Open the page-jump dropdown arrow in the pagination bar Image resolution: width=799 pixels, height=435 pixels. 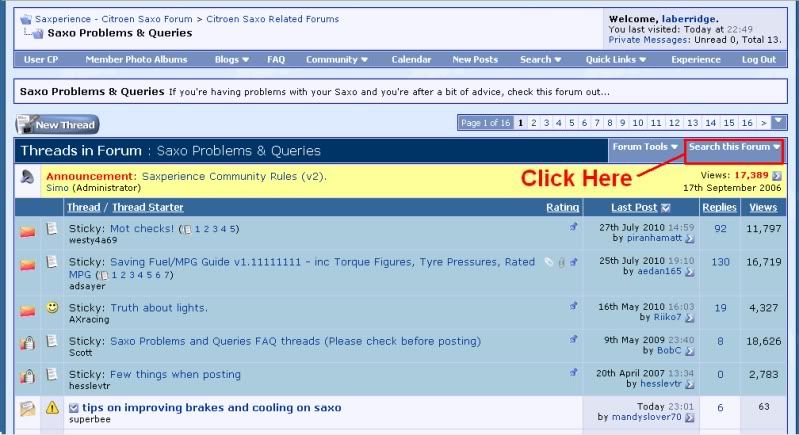coord(778,122)
